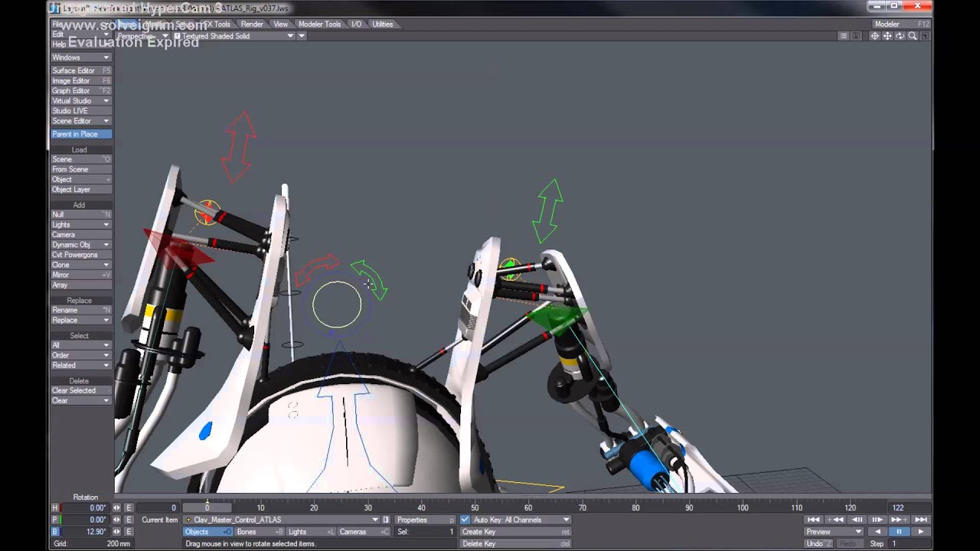Open the Utilities tab
This screenshot has width=980, height=551.
382,24
